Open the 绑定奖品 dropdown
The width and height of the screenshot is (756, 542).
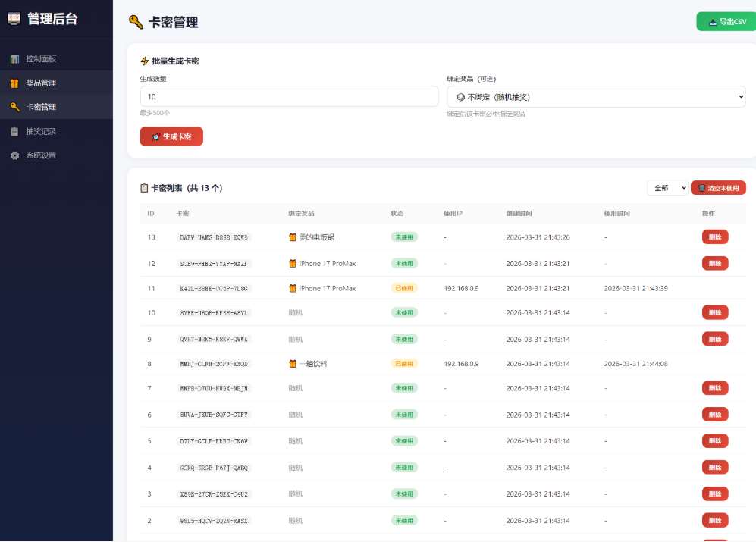pos(596,96)
